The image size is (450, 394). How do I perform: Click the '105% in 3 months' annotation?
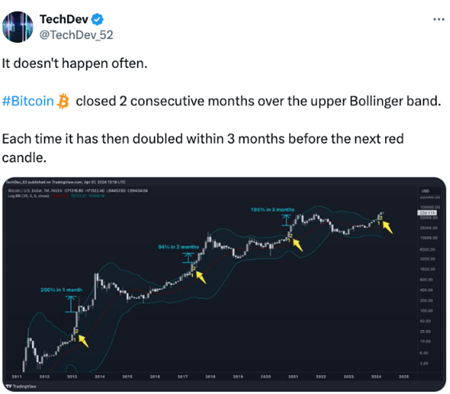[273, 210]
